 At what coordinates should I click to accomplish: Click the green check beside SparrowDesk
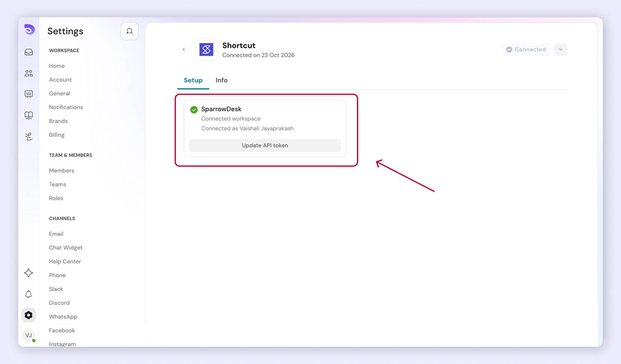click(194, 109)
